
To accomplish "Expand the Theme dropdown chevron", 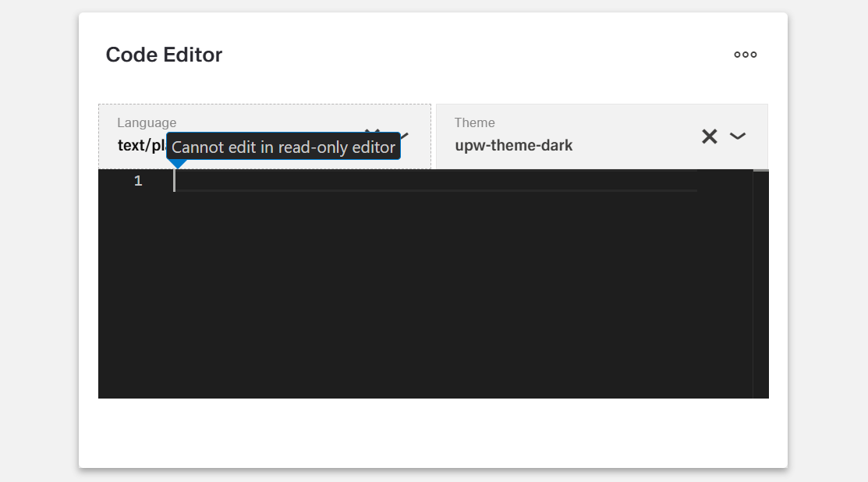I will (x=738, y=136).
